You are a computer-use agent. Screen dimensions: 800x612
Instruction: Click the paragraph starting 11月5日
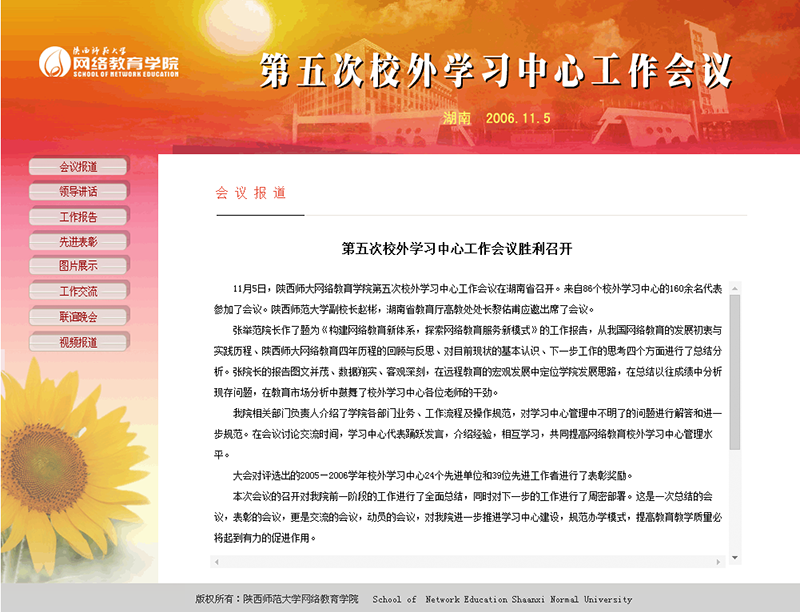point(468,299)
